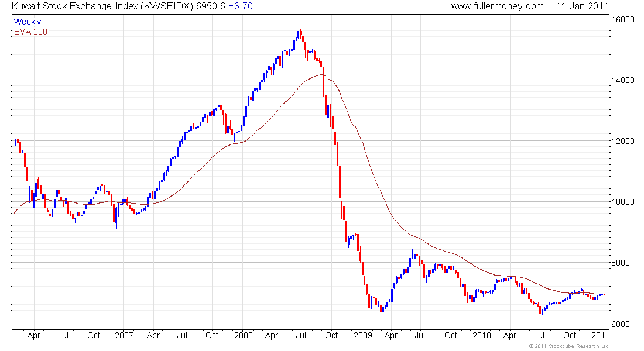
Task: Select the red EMA 200 legend label
Action: coord(31,32)
